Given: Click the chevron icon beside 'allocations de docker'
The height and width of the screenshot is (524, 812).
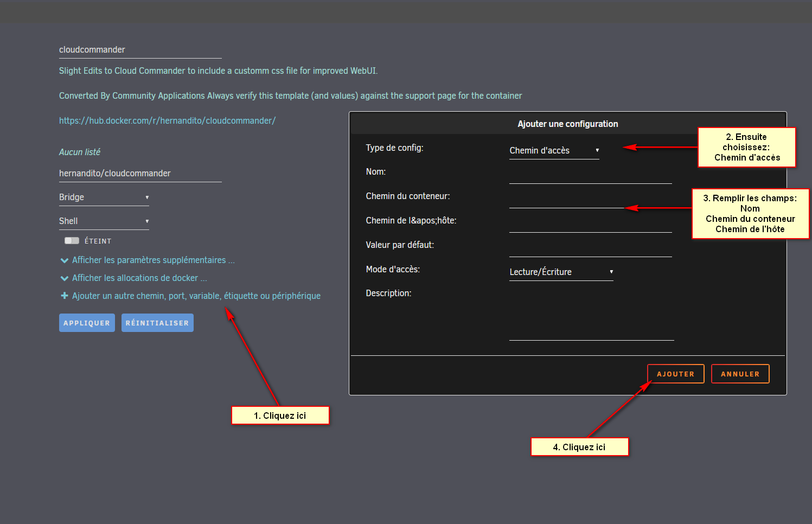Looking at the screenshot, I should pos(65,278).
